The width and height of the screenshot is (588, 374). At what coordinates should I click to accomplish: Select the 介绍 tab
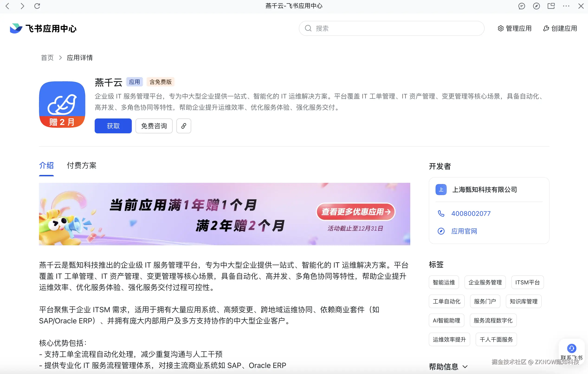(x=46, y=165)
